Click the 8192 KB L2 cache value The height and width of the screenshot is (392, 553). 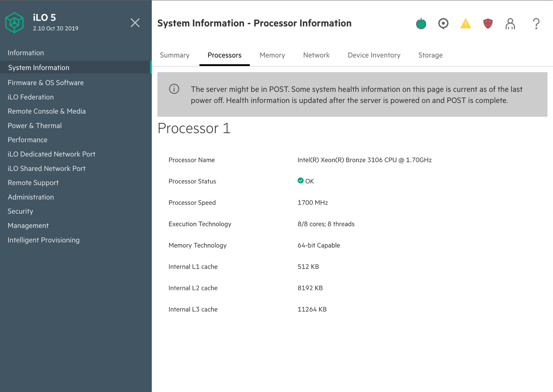(310, 288)
